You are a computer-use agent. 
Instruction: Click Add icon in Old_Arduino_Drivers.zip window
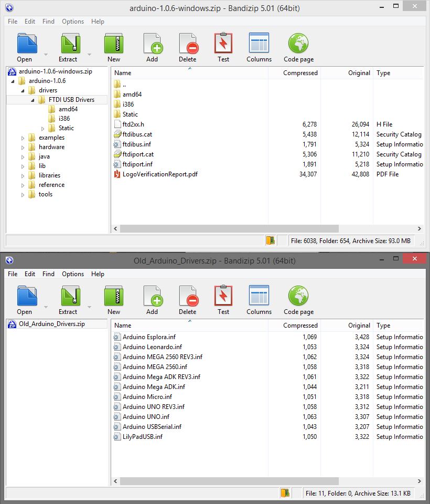153,296
